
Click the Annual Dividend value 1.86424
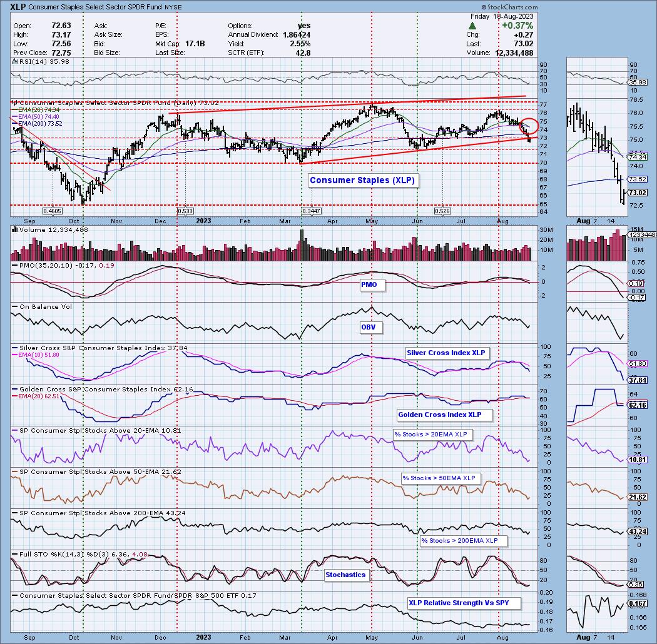tap(297, 35)
